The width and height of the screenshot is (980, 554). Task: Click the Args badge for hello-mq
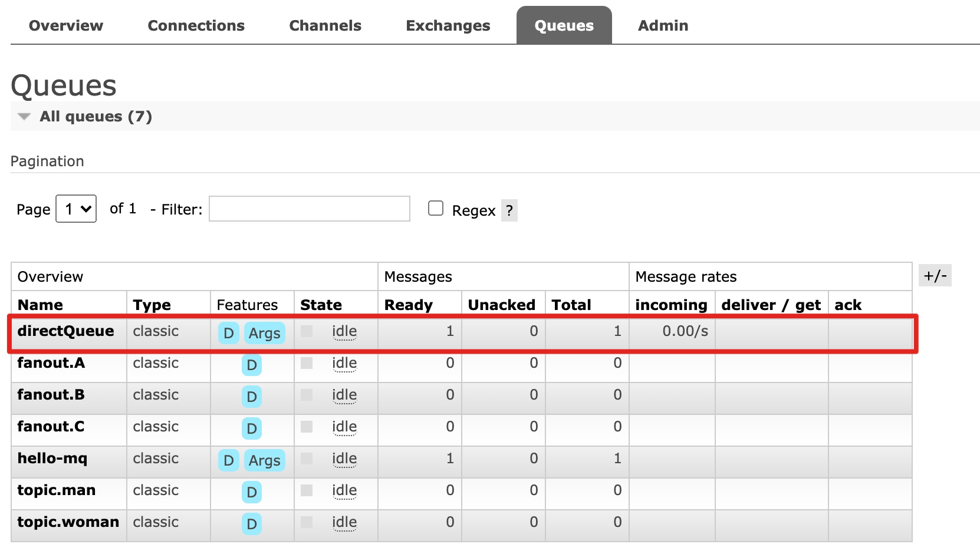pyautogui.click(x=264, y=460)
